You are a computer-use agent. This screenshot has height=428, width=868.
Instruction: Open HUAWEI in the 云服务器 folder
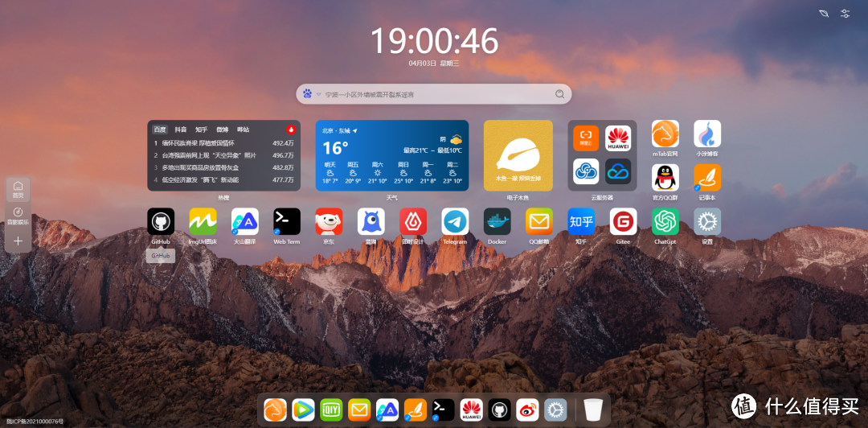point(618,138)
